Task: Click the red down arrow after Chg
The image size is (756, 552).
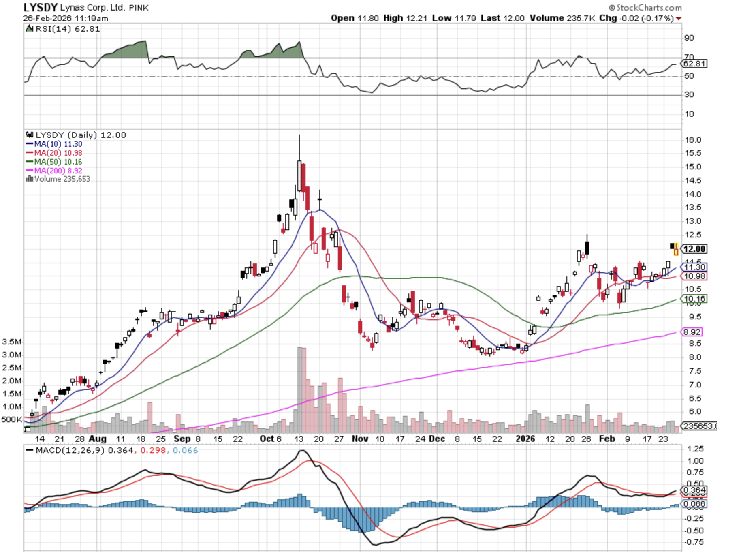Action: [678, 19]
